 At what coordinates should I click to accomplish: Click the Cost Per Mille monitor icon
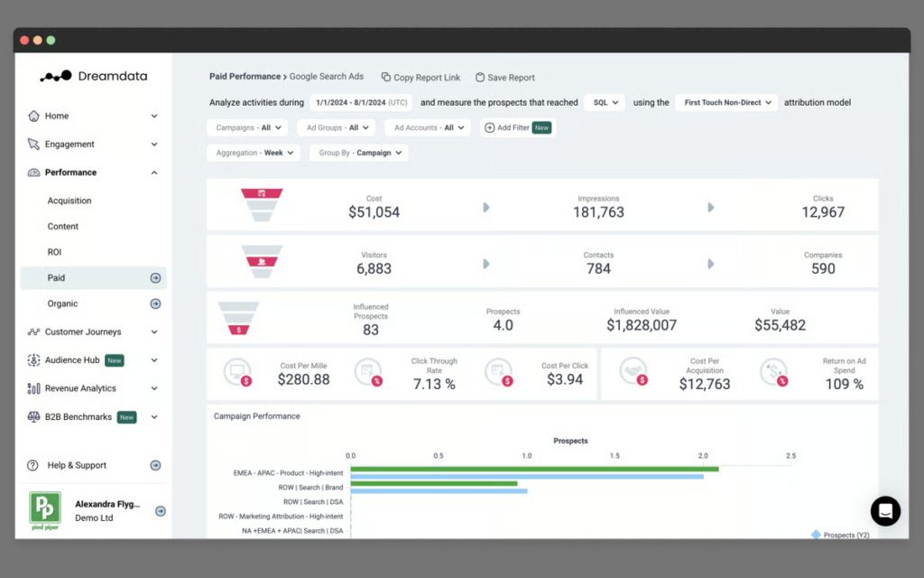point(238,373)
